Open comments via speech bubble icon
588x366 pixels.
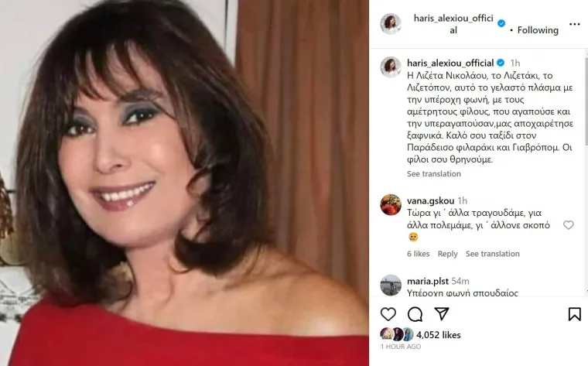[x=415, y=314]
